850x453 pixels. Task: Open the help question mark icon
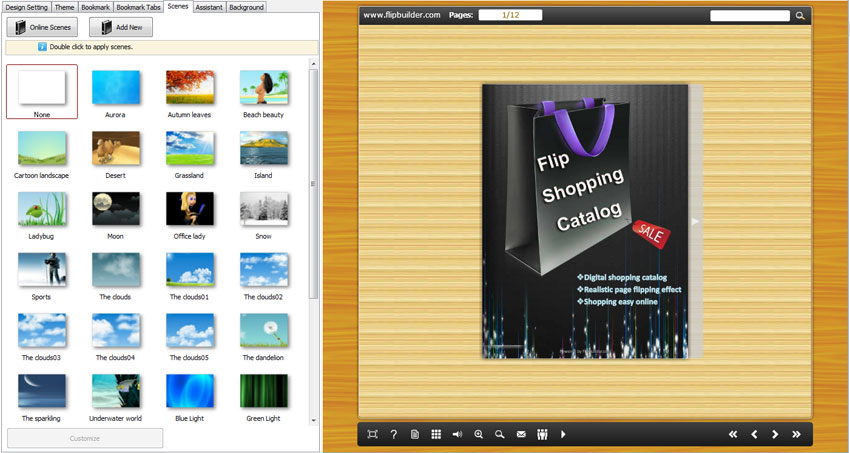[393, 434]
